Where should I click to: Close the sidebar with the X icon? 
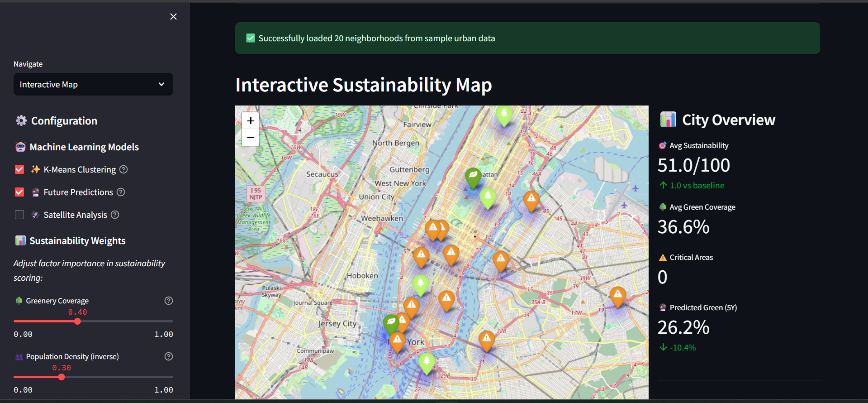pyautogui.click(x=173, y=17)
